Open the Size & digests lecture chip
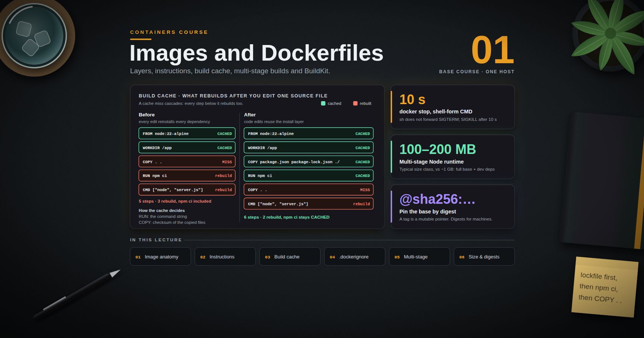Screen dimensions: 644x338 pos(484,257)
